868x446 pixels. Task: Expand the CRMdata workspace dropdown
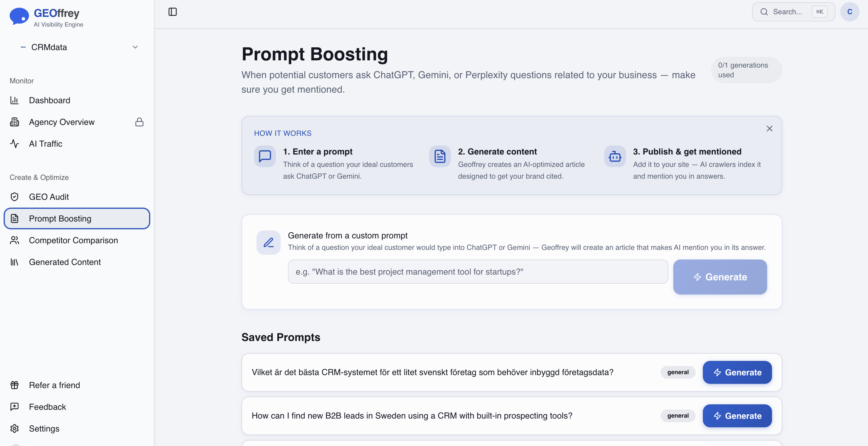click(x=135, y=47)
